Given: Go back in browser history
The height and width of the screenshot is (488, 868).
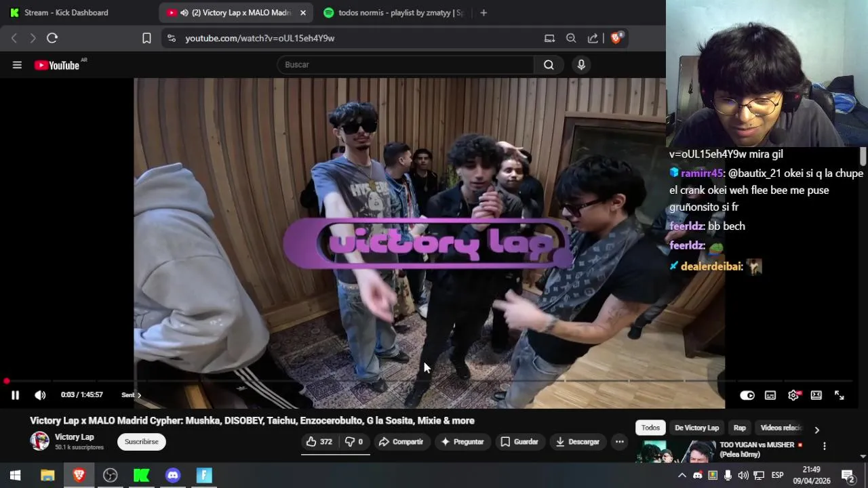Looking at the screenshot, I should click(14, 38).
